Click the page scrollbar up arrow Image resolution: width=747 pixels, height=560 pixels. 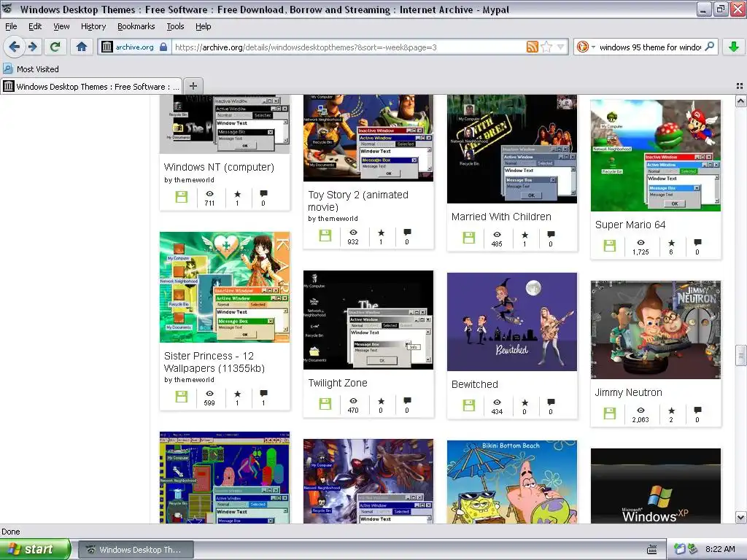pyautogui.click(x=740, y=101)
